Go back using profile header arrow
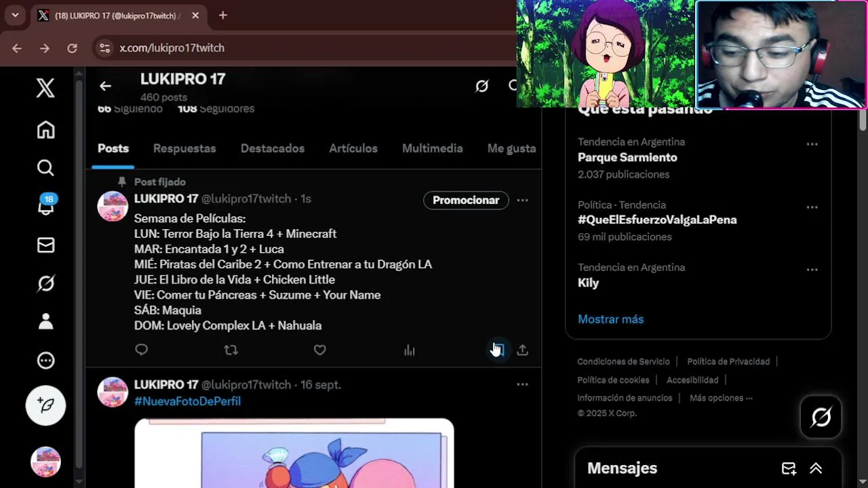Image resolution: width=868 pixels, height=488 pixels. (x=105, y=86)
